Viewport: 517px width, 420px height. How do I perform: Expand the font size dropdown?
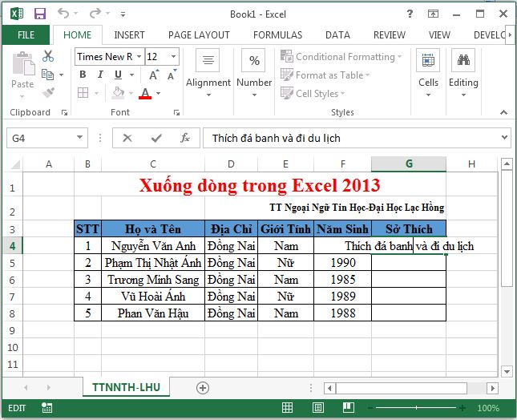tap(174, 57)
